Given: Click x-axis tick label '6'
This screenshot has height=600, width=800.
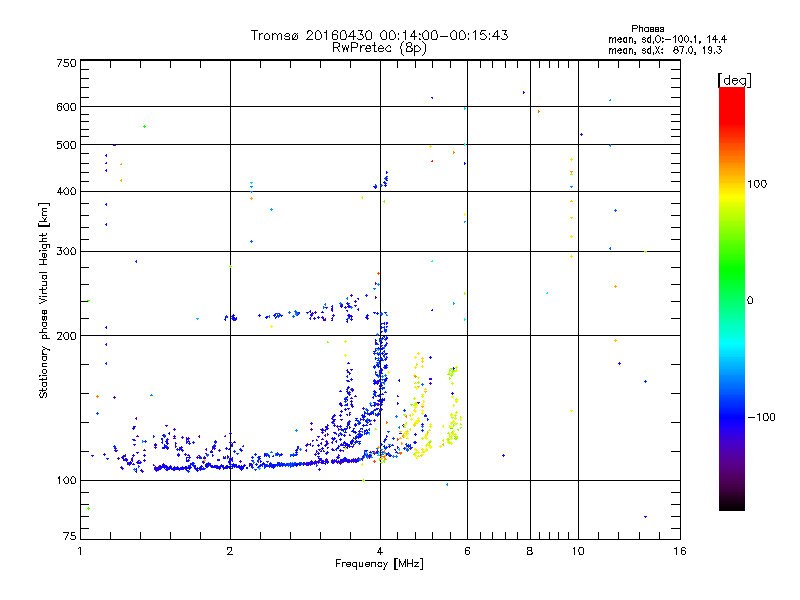Looking at the screenshot, I should pos(467,551).
